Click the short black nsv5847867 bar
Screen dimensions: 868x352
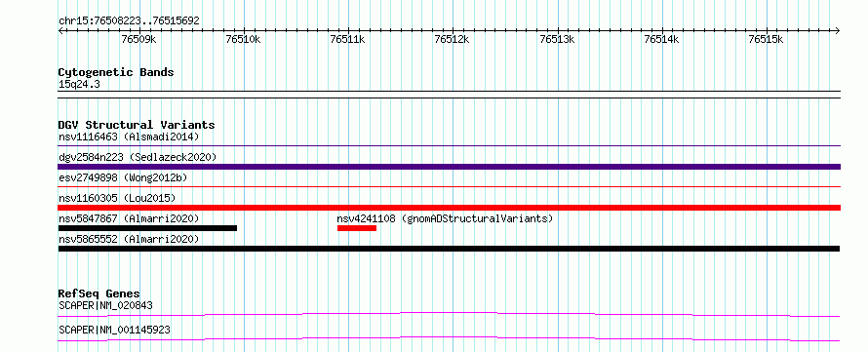pyautogui.click(x=147, y=228)
